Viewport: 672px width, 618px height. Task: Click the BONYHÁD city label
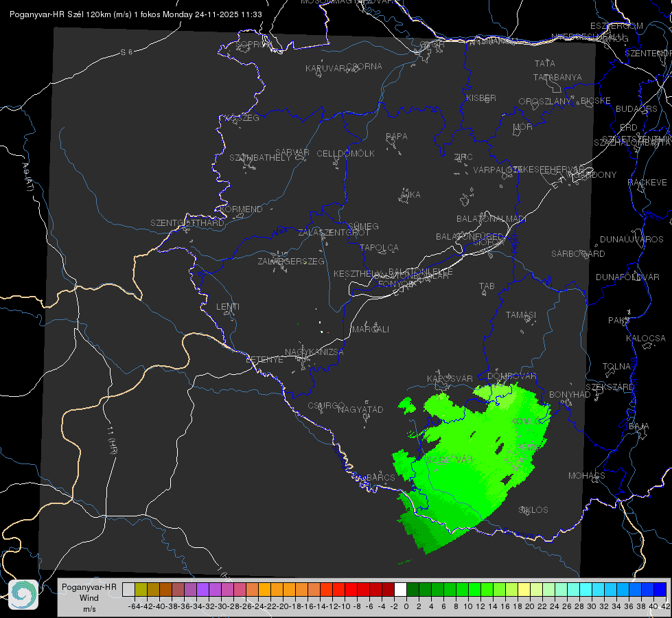(x=570, y=395)
